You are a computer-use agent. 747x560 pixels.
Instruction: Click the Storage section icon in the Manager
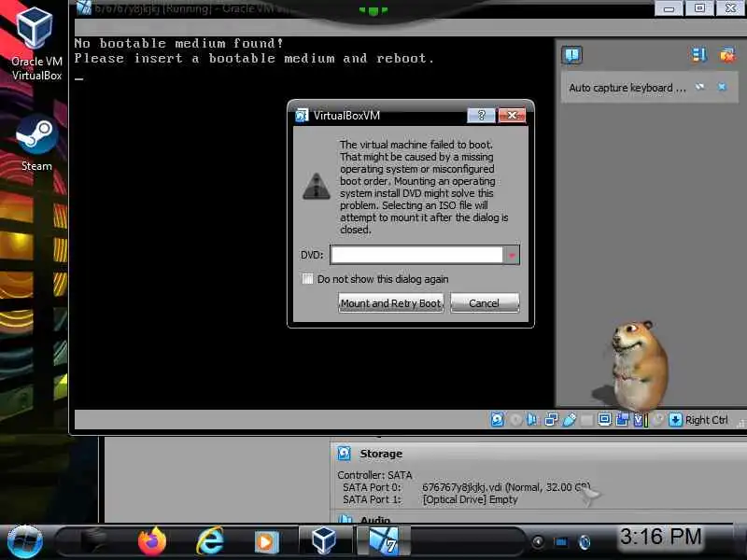point(344,454)
